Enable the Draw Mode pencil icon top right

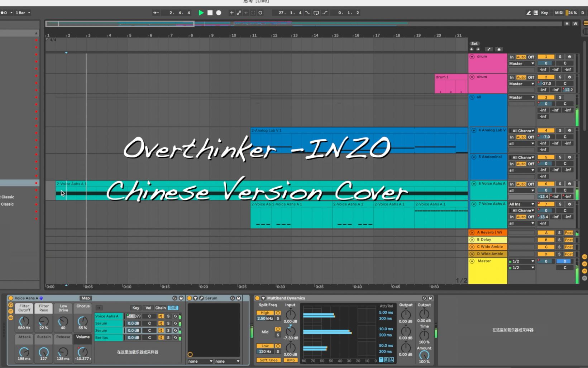tap(529, 13)
